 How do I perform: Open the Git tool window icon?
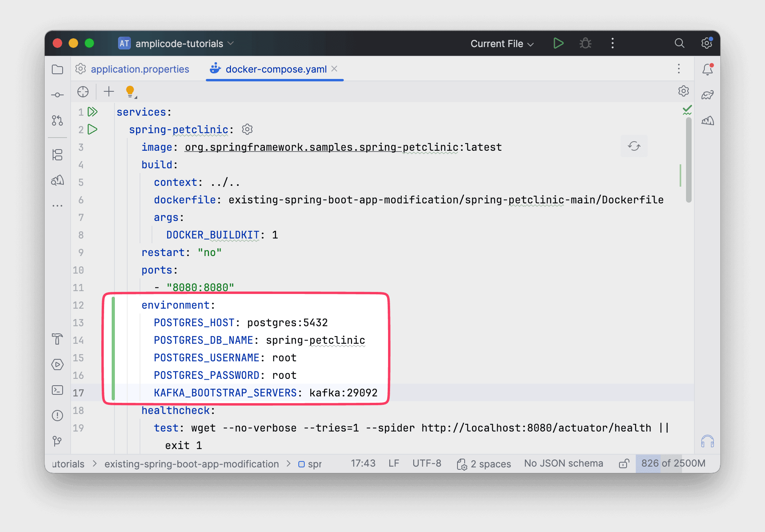[x=57, y=441]
